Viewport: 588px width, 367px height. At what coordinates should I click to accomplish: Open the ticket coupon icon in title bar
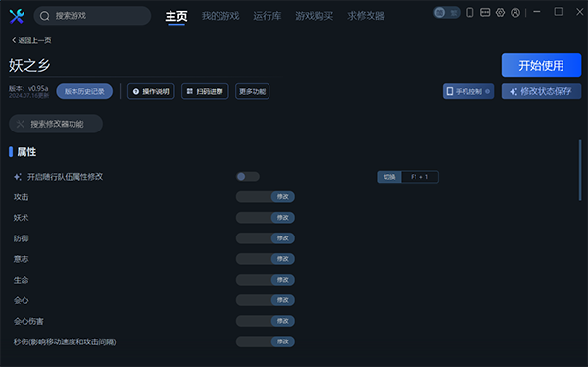(x=485, y=13)
